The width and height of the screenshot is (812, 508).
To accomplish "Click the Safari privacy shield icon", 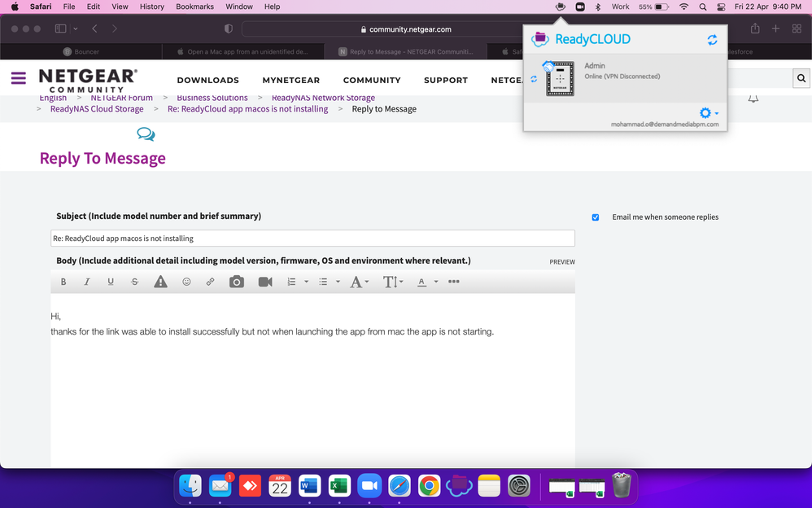I will pyautogui.click(x=229, y=28).
